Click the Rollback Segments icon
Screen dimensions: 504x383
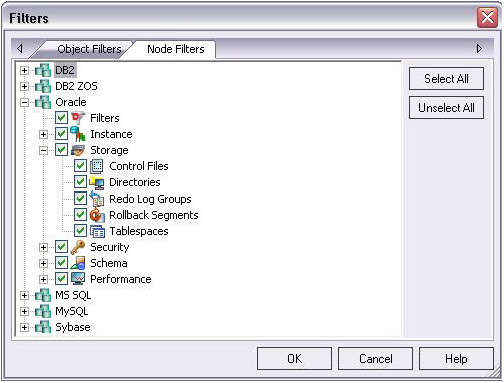pyautogui.click(x=97, y=215)
